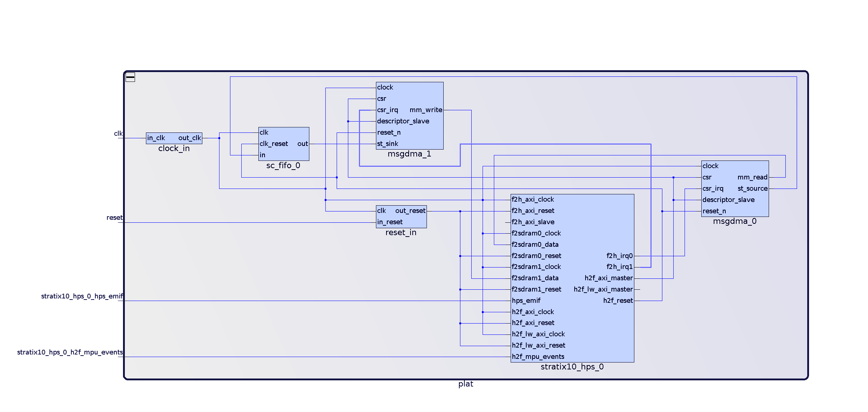Click the f2h_irq0 port
Image resolution: width=868 pixels, height=412 pixels.
pyautogui.click(x=619, y=256)
